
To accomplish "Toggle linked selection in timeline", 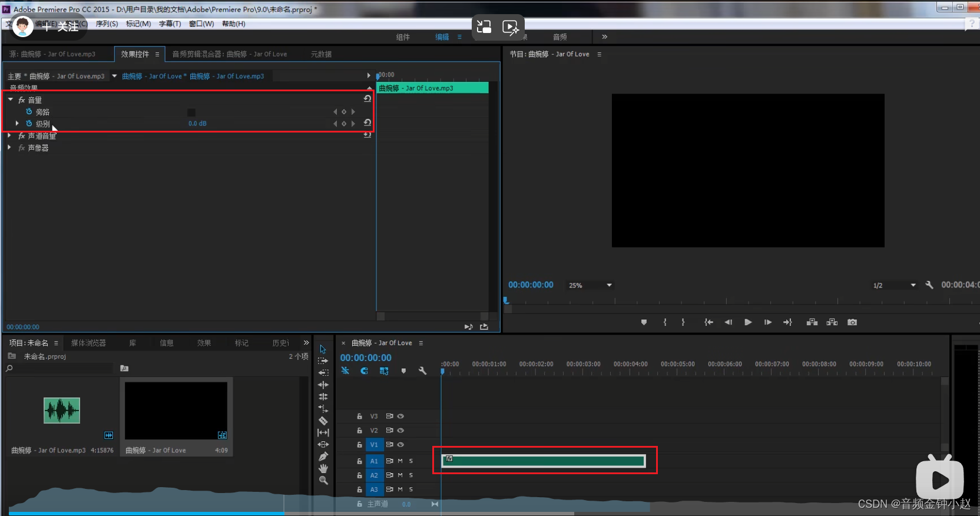I will [x=384, y=371].
